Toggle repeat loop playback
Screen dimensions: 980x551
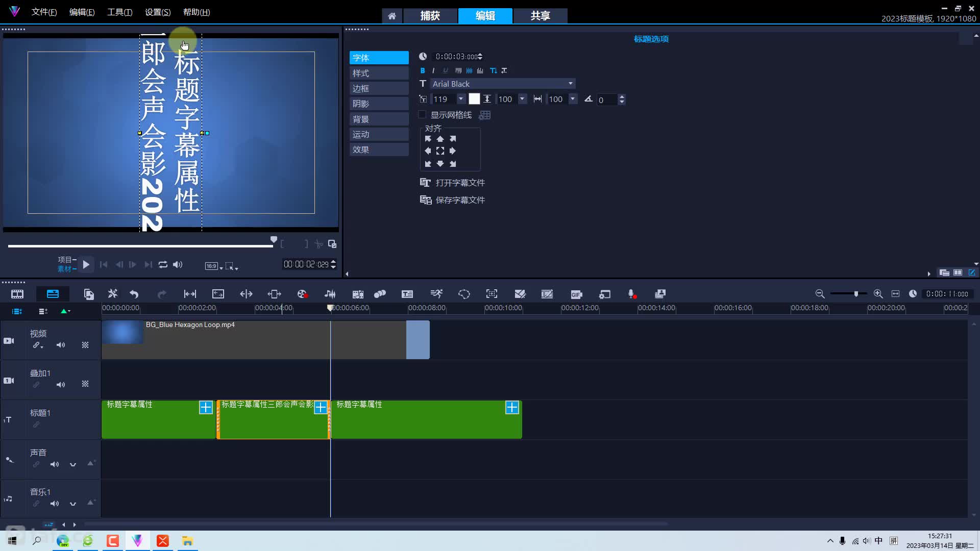pos(163,264)
